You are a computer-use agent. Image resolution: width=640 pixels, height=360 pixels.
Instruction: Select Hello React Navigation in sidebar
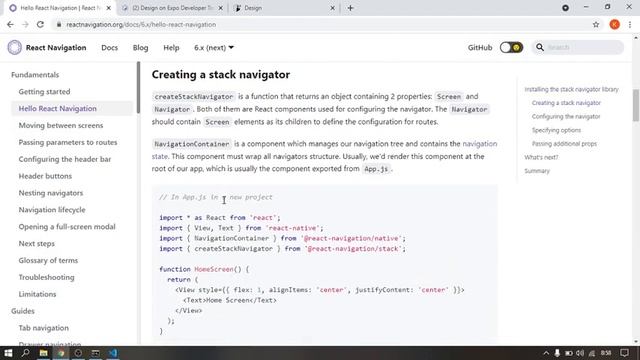[58, 109]
